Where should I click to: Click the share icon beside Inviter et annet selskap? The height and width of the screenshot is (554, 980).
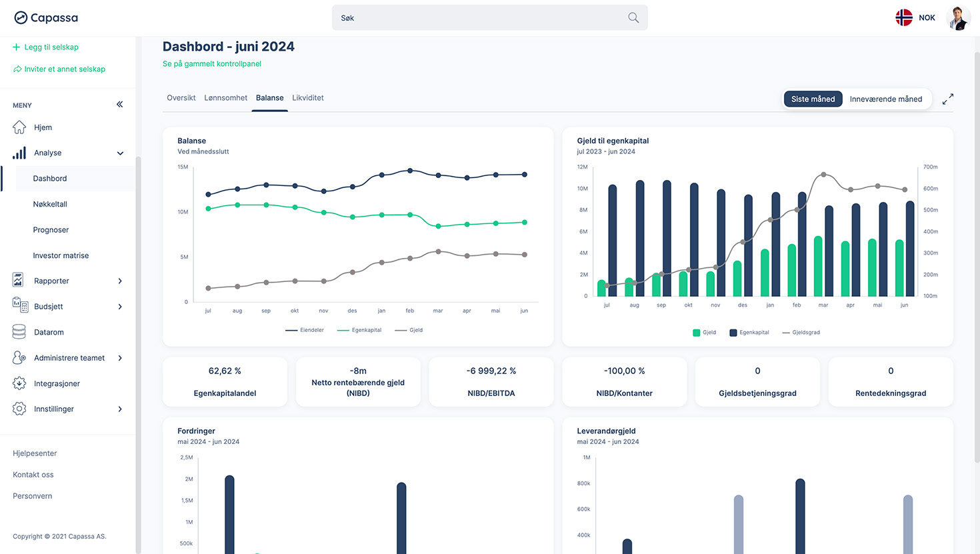(x=17, y=69)
